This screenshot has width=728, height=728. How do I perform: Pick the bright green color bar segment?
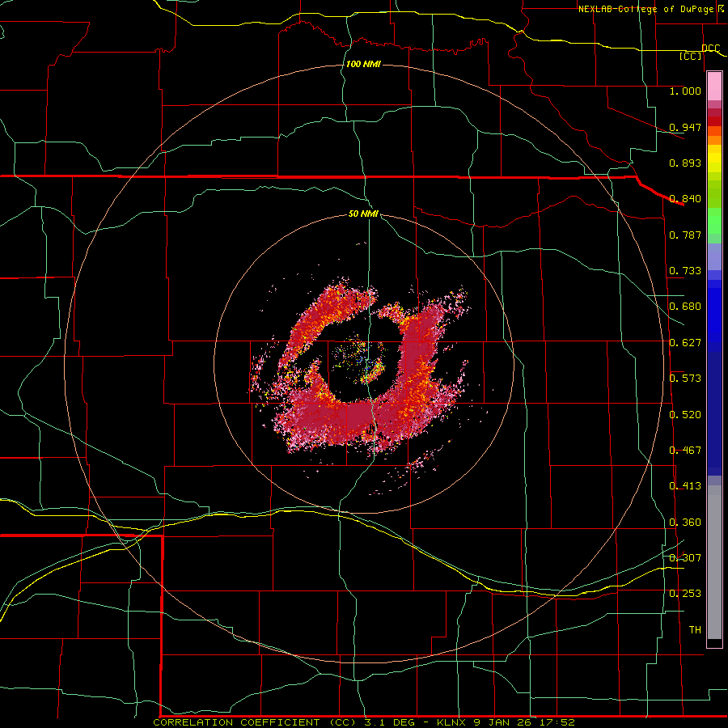714,221
